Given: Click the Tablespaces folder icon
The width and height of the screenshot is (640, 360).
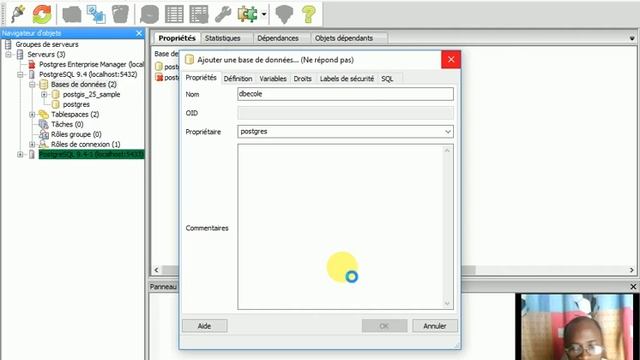Looking at the screenshot, I should pyautogui.click(x=43, y=114).
